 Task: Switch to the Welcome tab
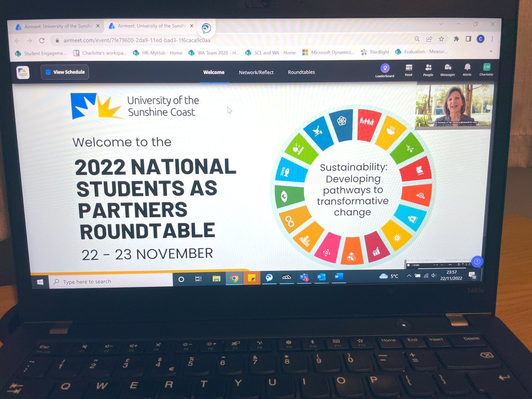click(214, 72)
